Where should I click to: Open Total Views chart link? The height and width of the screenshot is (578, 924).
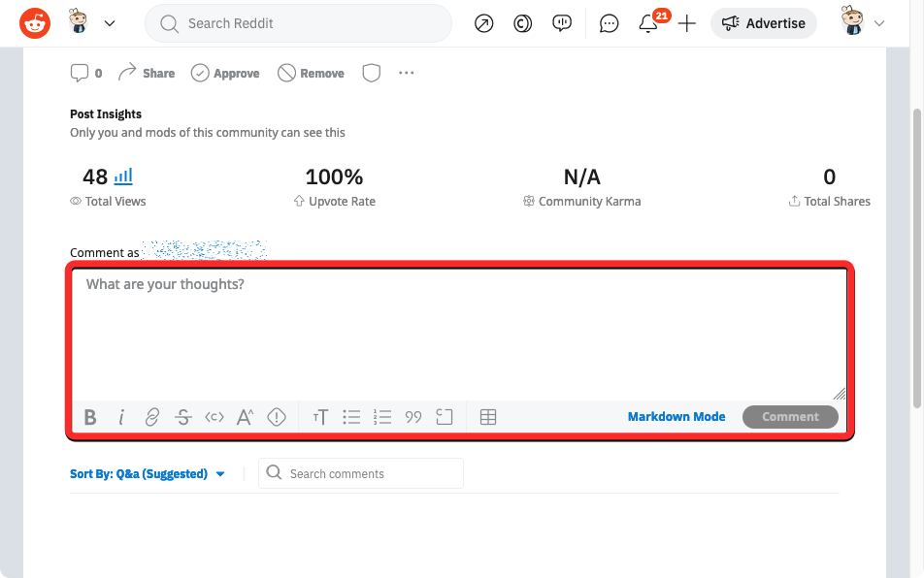[x=123, y=177]
